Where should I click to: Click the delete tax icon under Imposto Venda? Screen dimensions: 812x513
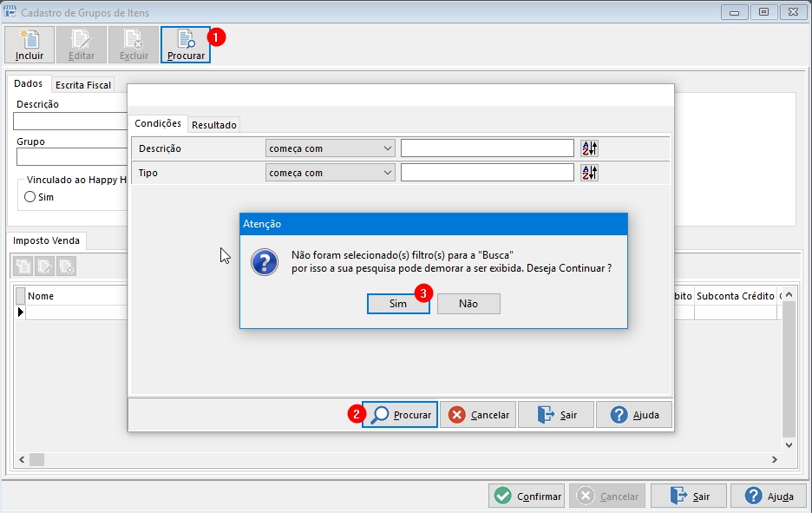point(66,266)
